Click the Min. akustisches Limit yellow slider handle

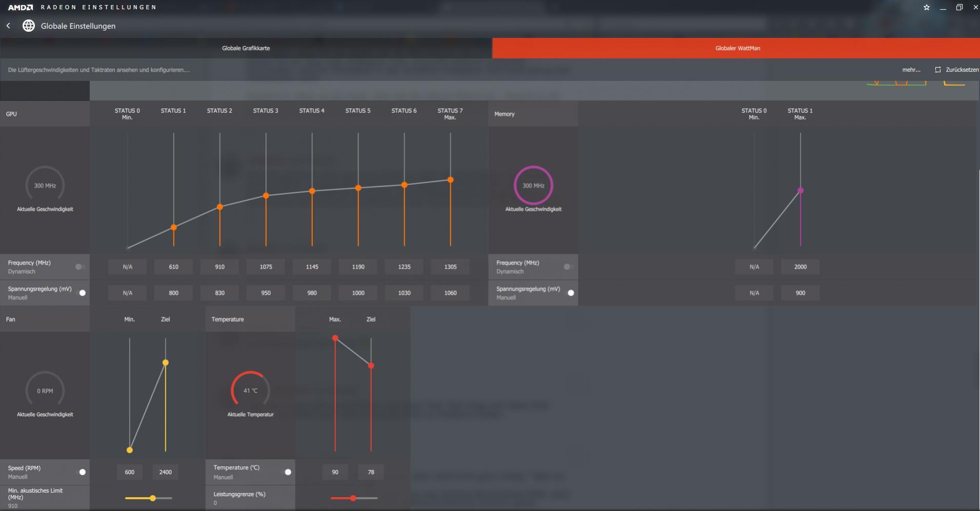[153, 498]
